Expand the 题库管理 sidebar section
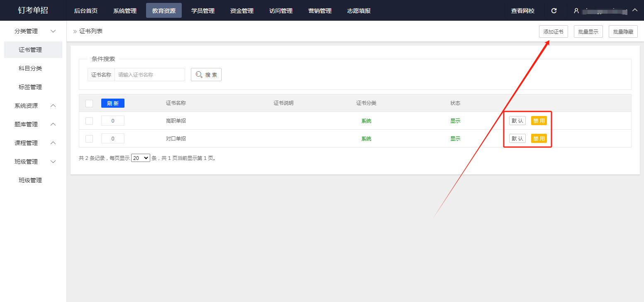This screenshot has height=302, width=644. [x=53, y=124]
